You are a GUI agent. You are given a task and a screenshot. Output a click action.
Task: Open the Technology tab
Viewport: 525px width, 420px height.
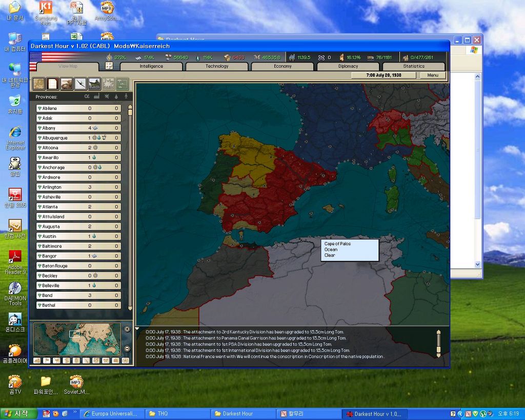[x=217, y=66]
